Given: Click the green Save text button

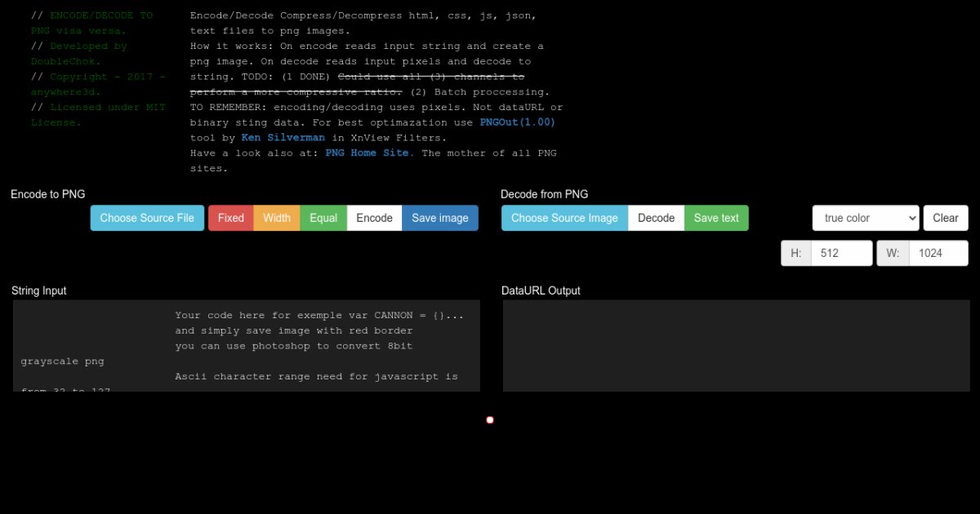Looking at the screenshot, I should [x=716, y=218].
